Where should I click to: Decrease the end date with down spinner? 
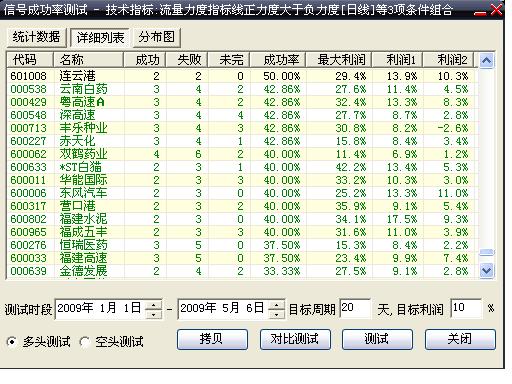click(276, 314)
